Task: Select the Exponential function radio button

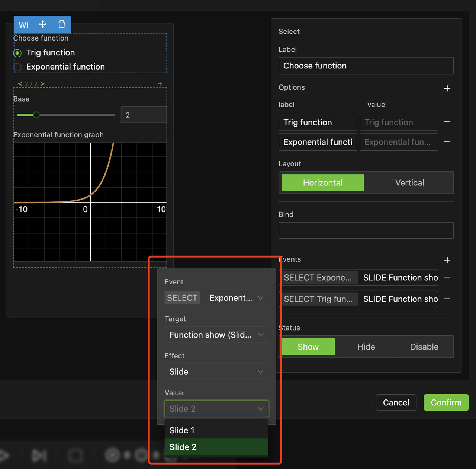Action: [x=17, y=67]
